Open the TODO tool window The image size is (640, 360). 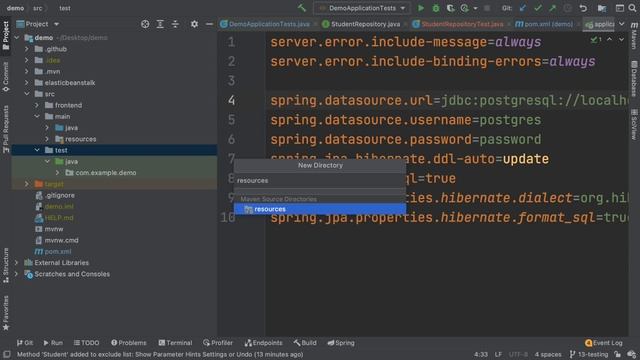click(x=86, y=343)
